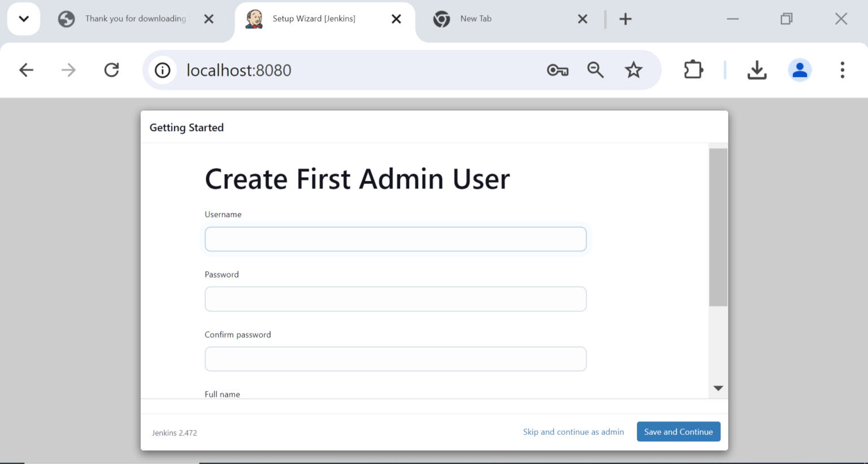The width and height of the screenshot is (868, 464).
Task: Open the Chrome profile avatar
Action: click(800, 70)
